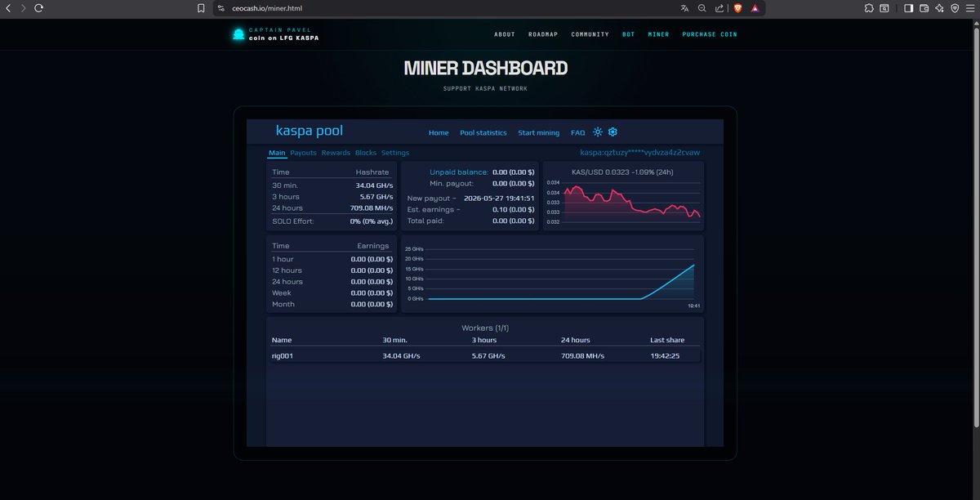Viewport: 980px width, 500px height.
Task: Open the tab search icon
Action: click(x=884, y=7)
